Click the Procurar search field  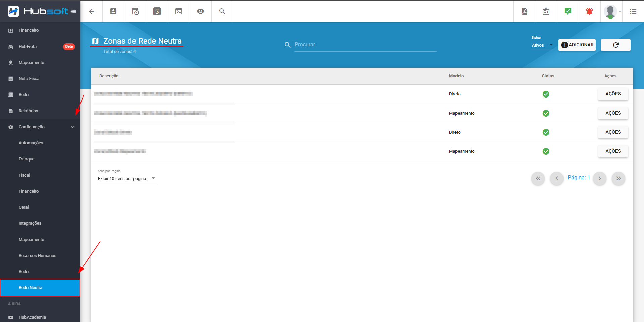pos(365,45)
